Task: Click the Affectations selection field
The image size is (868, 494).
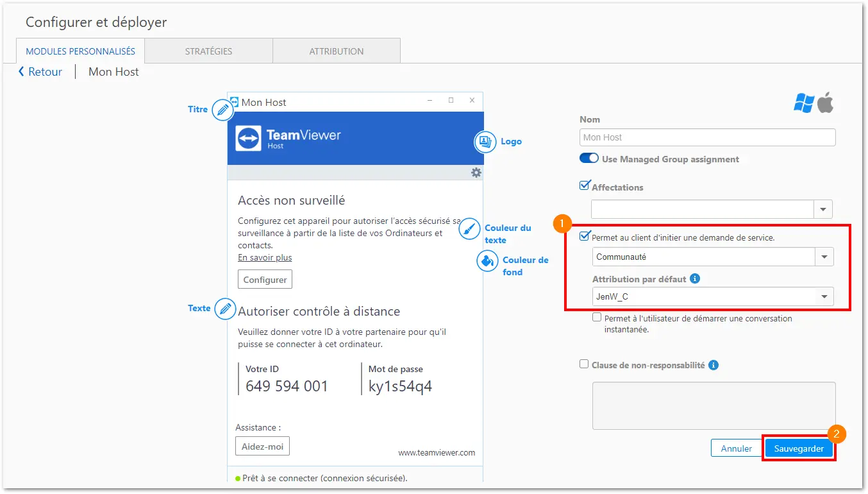Action: 703,209
